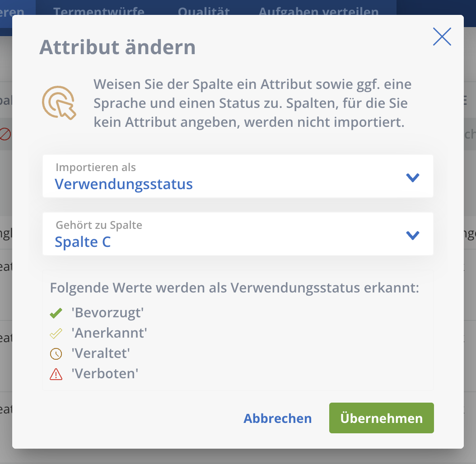
Task: Confirm with the green Übernehmen button
Action: pos(381,418)
